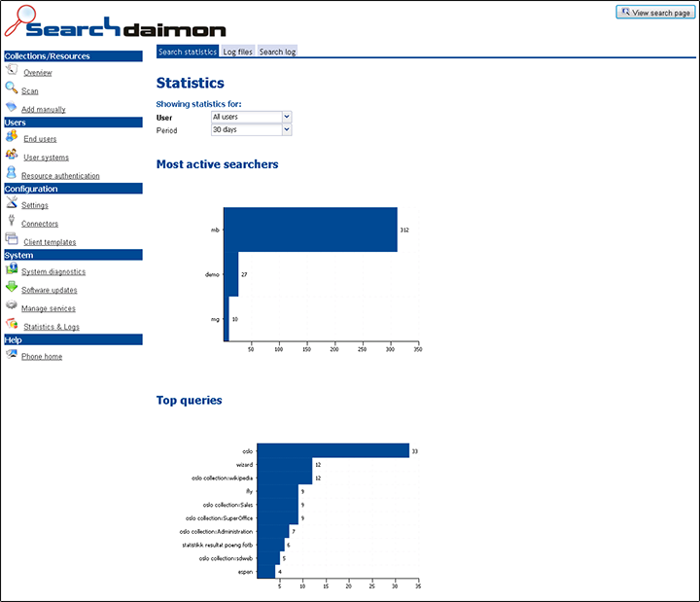Click the Software updates green arrow icon

(x=12, y=287)
